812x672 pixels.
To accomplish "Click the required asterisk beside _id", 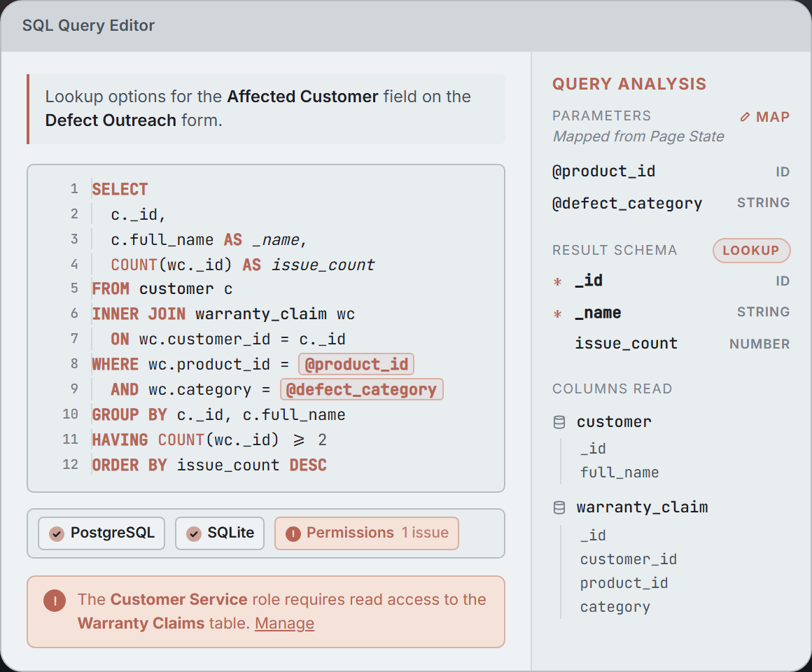I will click(558, 282).
